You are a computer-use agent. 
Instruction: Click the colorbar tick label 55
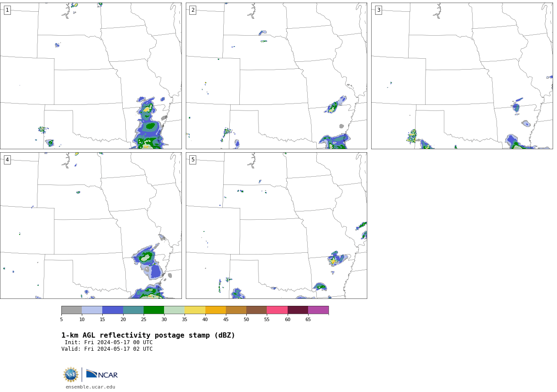[267, 320]
